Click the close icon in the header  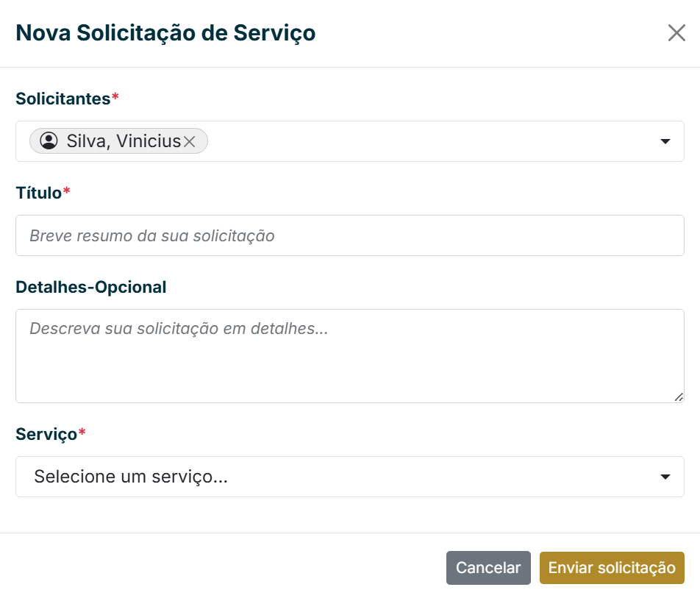coord(676,33)
